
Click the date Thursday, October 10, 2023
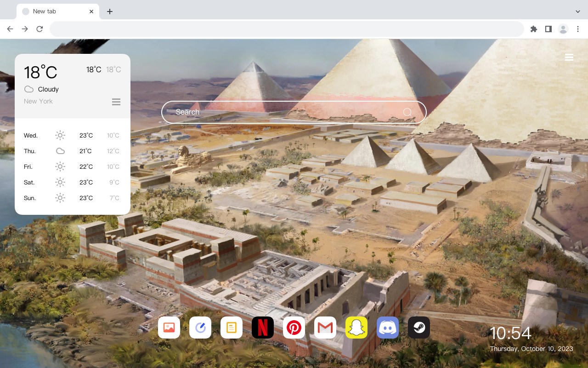point(531,349)
